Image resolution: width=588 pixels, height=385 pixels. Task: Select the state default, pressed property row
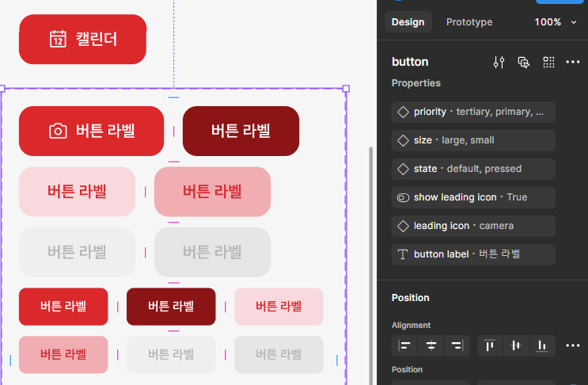(x=473, y=169)
